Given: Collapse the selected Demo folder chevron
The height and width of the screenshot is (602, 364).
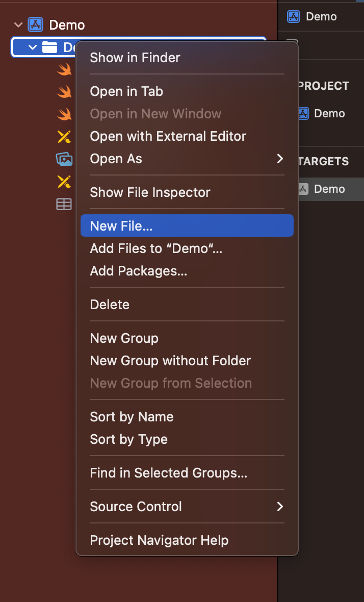Looking at the screenshot, I should (x=33, y=47).
